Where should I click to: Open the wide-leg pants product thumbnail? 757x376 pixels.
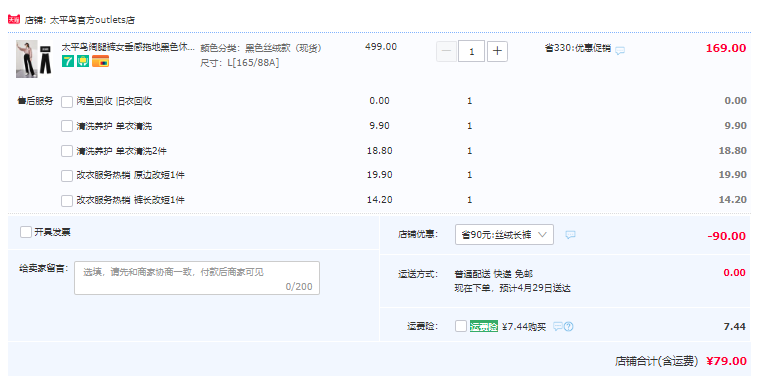pyautogui.click(x=34, y=59)
